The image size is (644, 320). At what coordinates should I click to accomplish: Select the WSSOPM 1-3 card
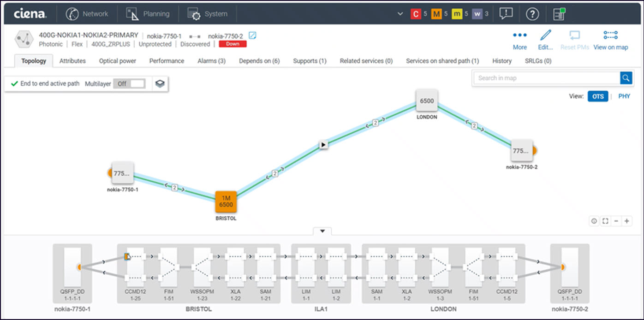tap(440, 267)
